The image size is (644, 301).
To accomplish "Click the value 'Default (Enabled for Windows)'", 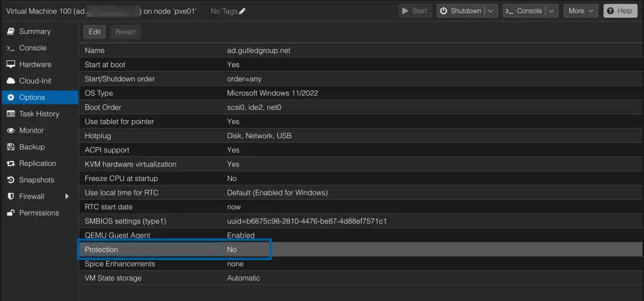I will (277, 192).
